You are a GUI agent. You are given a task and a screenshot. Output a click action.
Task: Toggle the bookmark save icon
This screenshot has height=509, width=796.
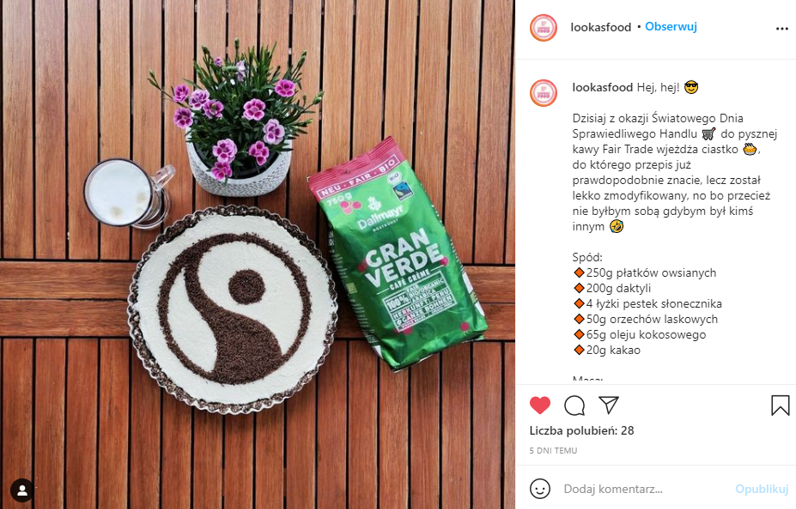(x=780, y=405)
